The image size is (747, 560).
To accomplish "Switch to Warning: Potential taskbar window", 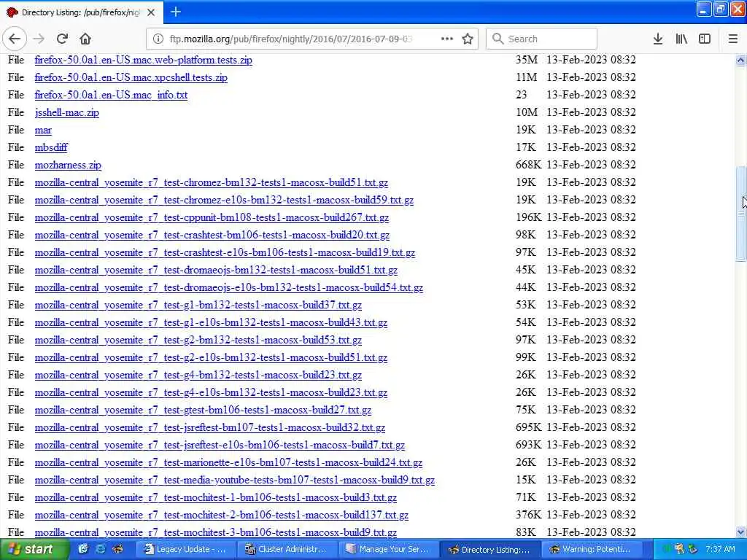I will (591, 550).
